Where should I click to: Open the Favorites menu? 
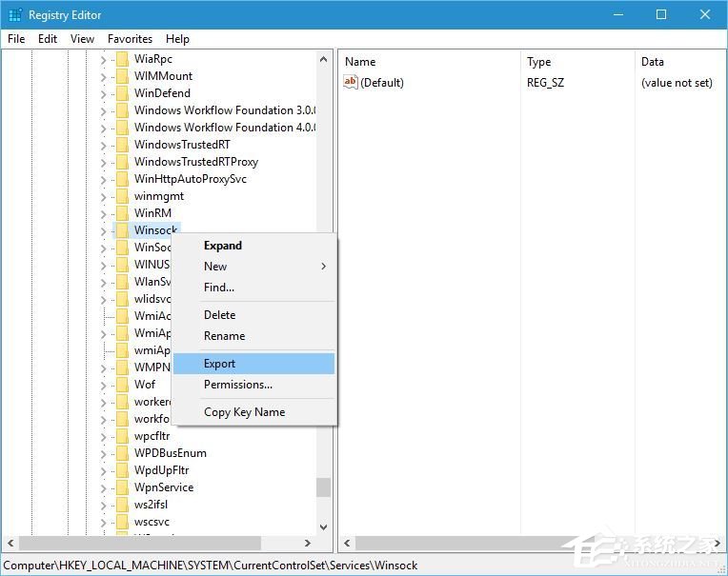pyautogui.click(x=130, y=39)
